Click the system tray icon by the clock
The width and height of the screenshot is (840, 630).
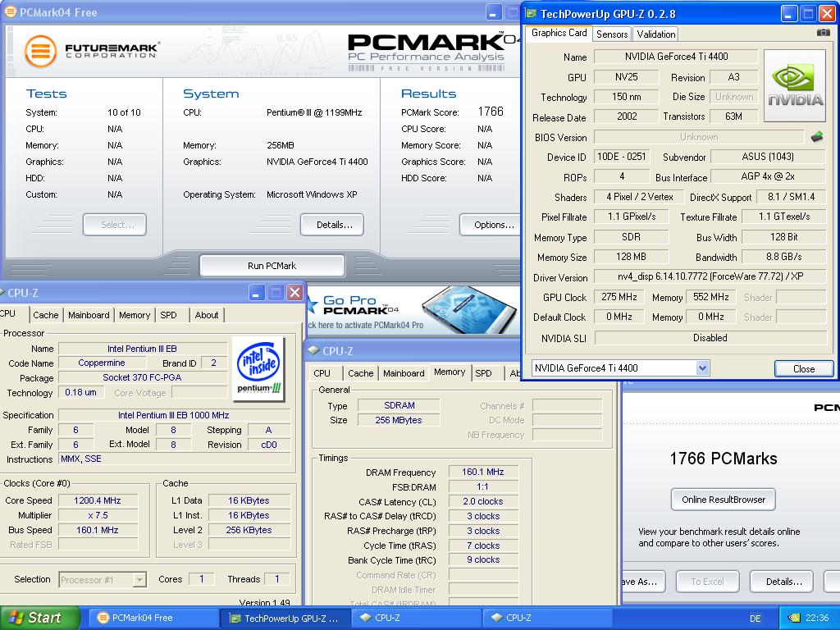coord(794,619)
